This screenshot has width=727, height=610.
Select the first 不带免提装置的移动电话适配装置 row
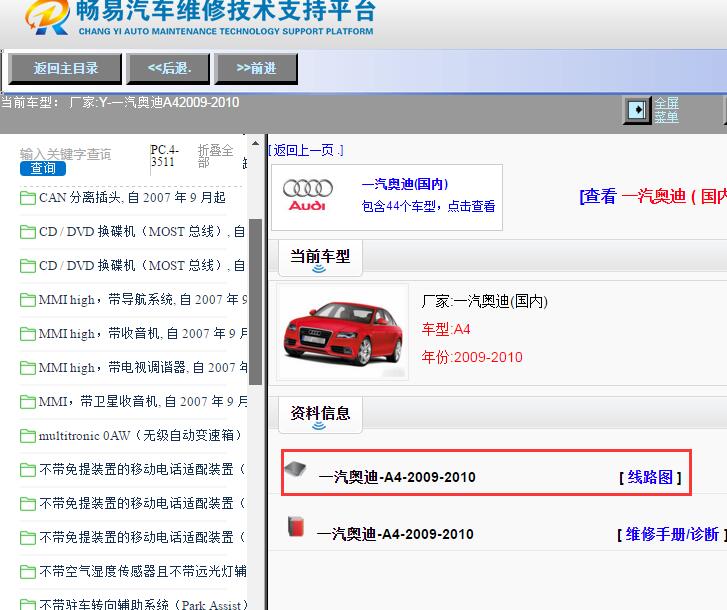[142, 470]
